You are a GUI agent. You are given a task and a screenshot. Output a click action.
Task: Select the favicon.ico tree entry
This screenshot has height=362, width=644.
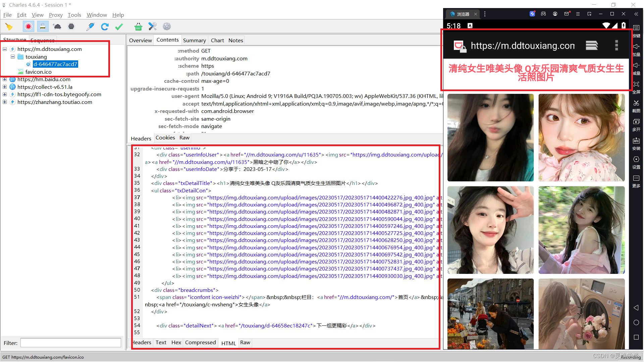point(38,72)
